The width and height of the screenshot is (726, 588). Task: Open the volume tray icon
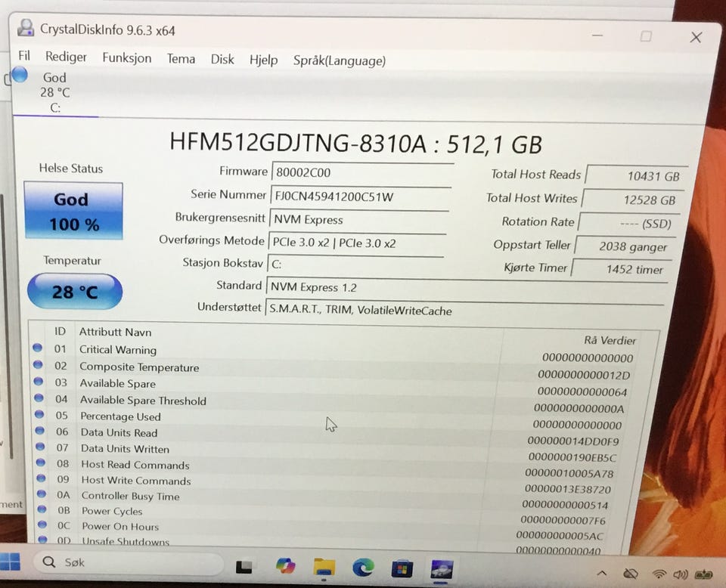[680, 574]
